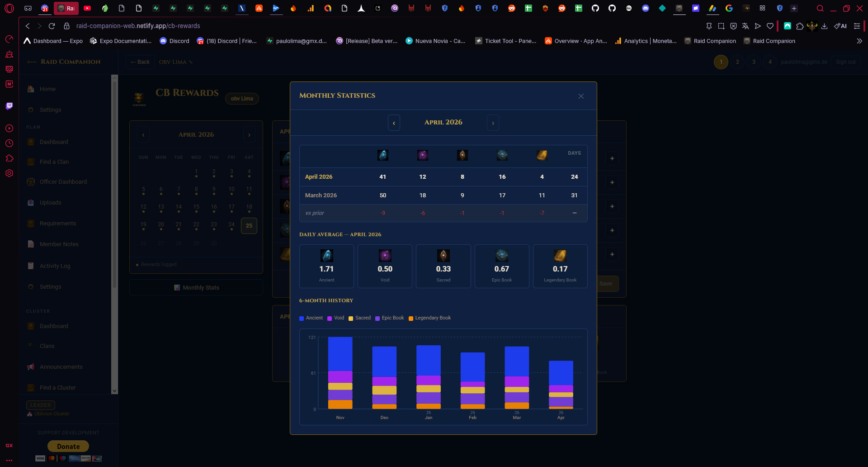This screenshot has height=467, width=868.
Task: Click the Sacred legend color swatch
Action: (351, 318)
